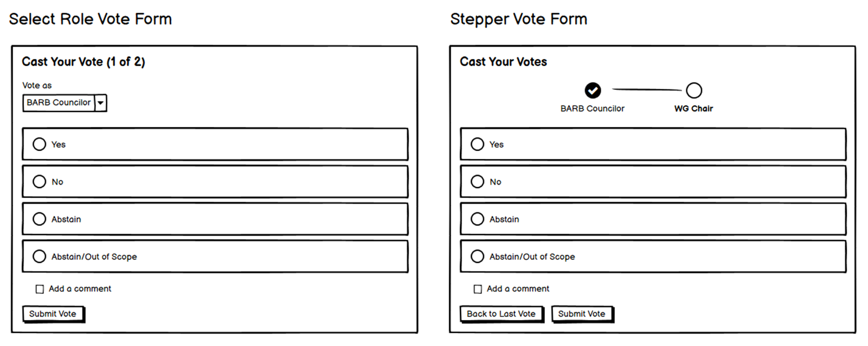Viewport: 868px width, 346px height.
Task: Enable Add a comment in Stepper form
Action: (x=478, y=289)
